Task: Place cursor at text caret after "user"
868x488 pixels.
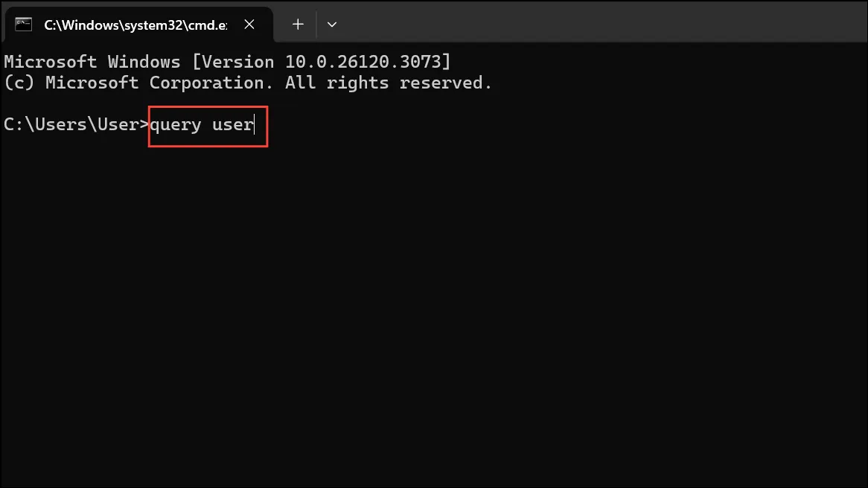Action: 254,125
